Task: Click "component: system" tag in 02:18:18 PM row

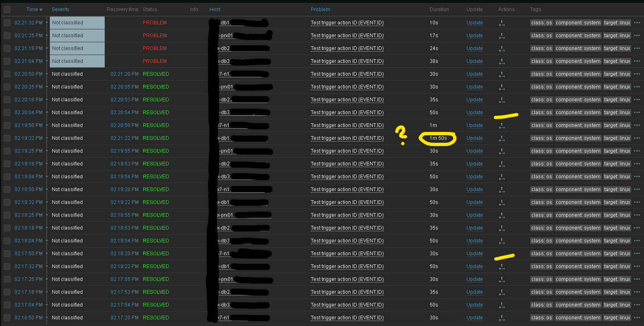Action: [578, 228]
